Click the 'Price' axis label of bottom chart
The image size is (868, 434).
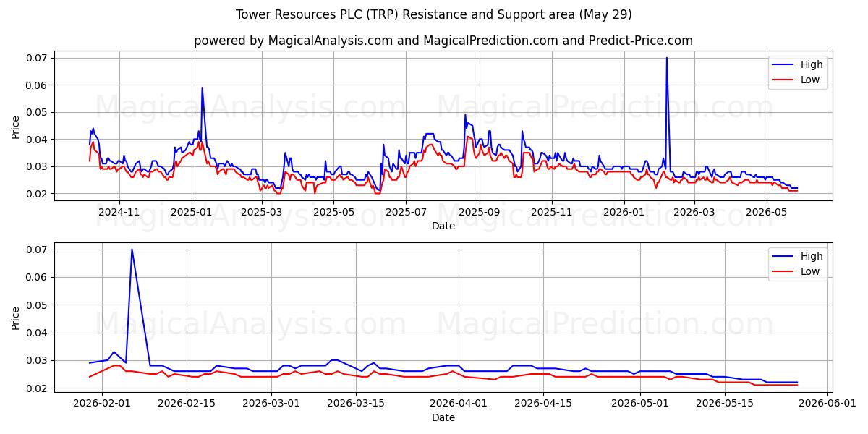click(x=16, y=318)
